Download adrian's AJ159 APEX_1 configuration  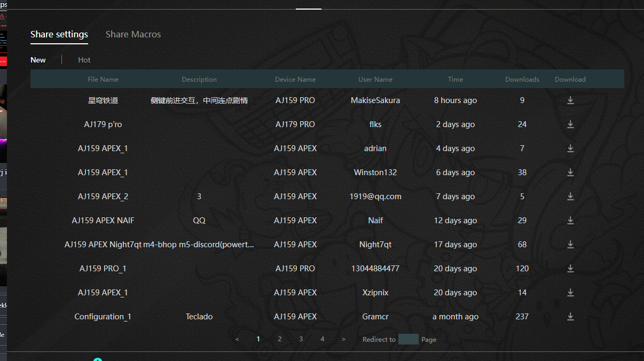click(570, 148)
